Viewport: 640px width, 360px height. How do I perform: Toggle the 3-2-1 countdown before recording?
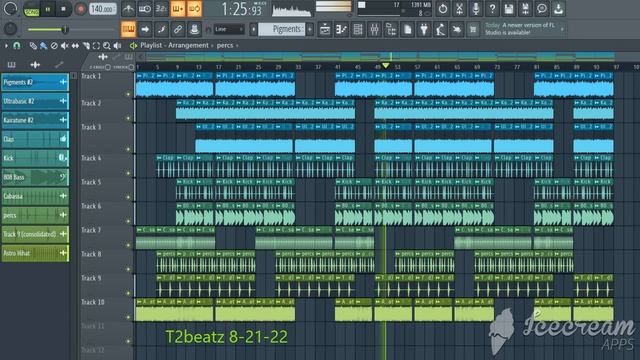161,9
